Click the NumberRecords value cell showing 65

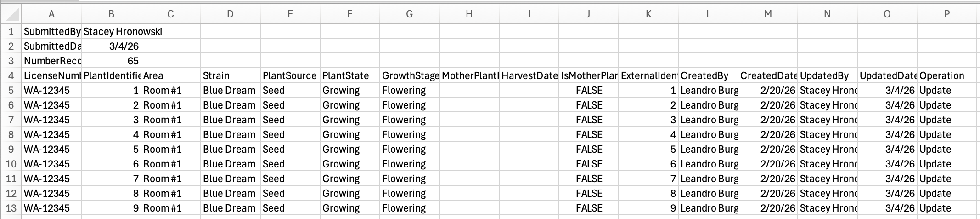(x=111, y=61)
